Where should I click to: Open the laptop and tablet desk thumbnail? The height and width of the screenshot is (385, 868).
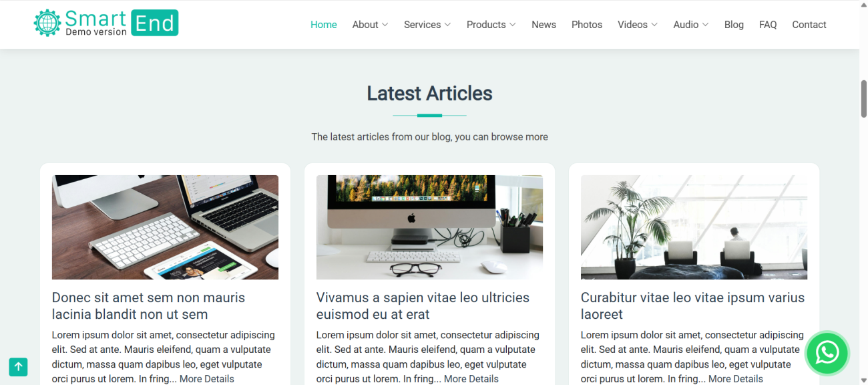pyautogui.click(x=165, y=227)
